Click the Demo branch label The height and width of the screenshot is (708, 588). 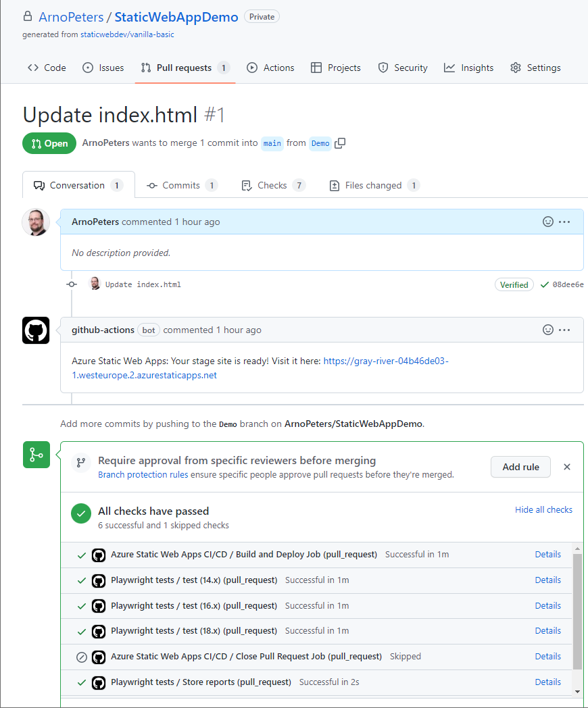(x=320, y=143)
